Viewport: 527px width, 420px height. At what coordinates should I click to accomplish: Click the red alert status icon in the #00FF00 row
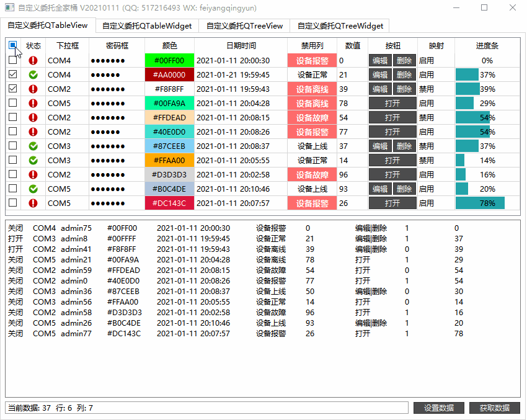click(x=33, y=61)
